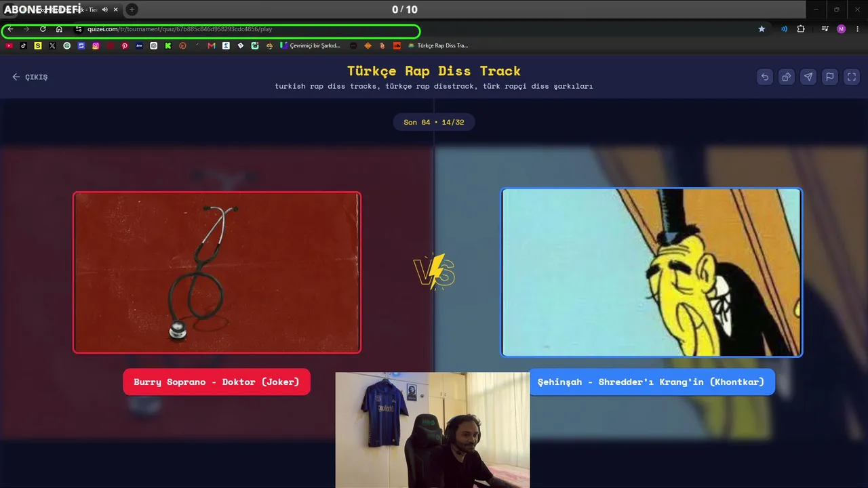Mute the tab using its speaker icon
Viewport: 868px width, 488px height.
[x=104, y=9]
